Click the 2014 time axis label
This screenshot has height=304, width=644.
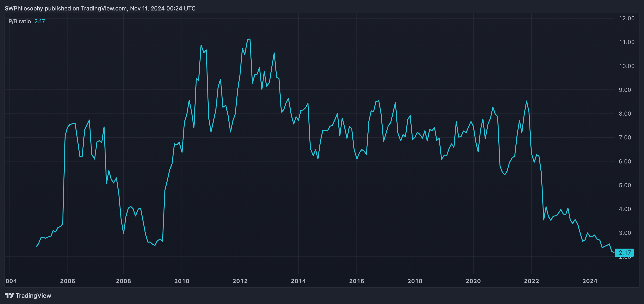click(298, 281)
